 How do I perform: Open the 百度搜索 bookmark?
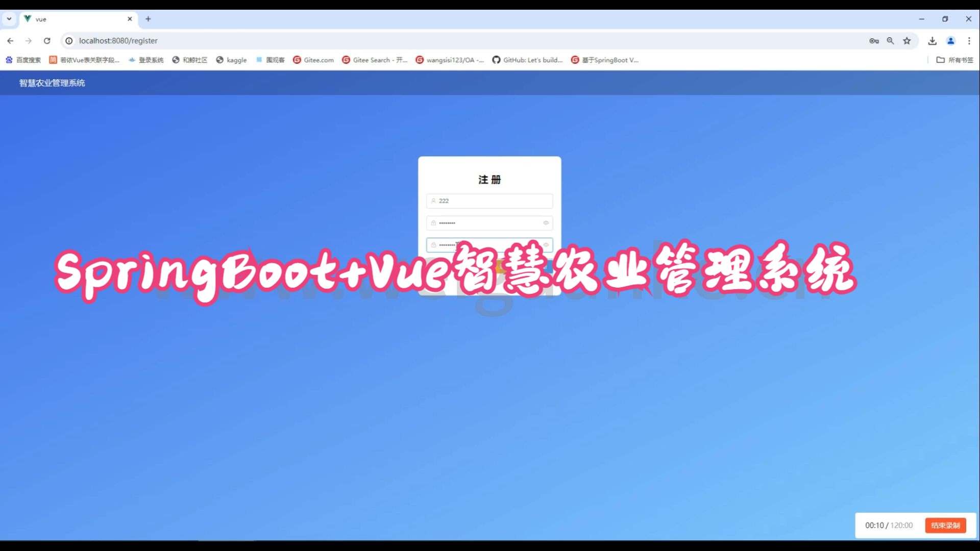pyautogui.click(x=23, y=60)
